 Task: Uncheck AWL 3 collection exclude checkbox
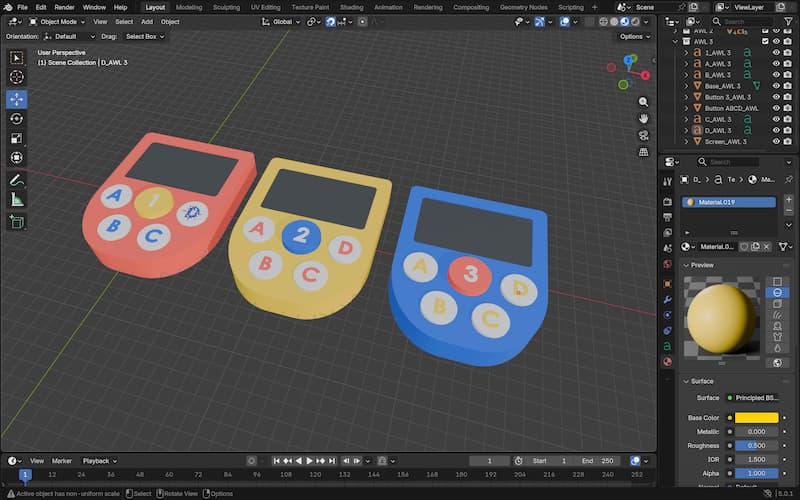tap(765, 41)
